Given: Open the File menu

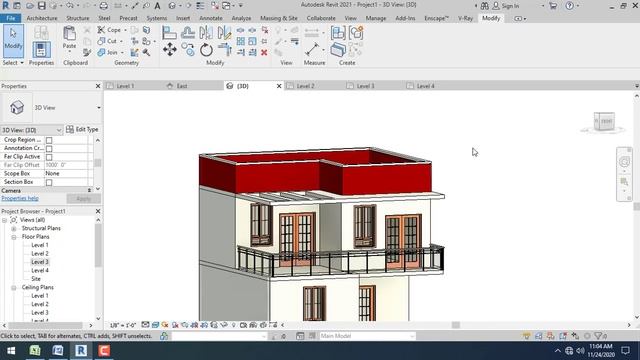Looking at the screenshot, I should click(11, 18).
